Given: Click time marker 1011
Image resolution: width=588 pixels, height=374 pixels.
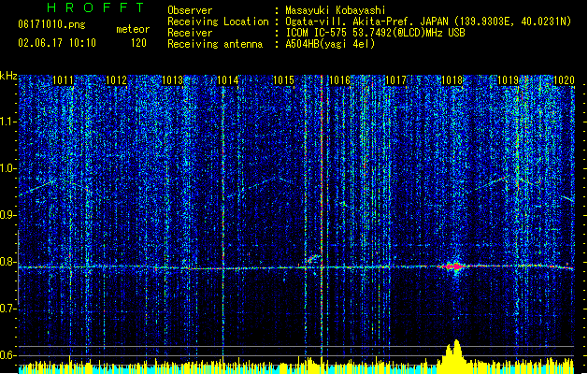Looking at the screenshot, I should pyautogui.click(x=63, y=80).
